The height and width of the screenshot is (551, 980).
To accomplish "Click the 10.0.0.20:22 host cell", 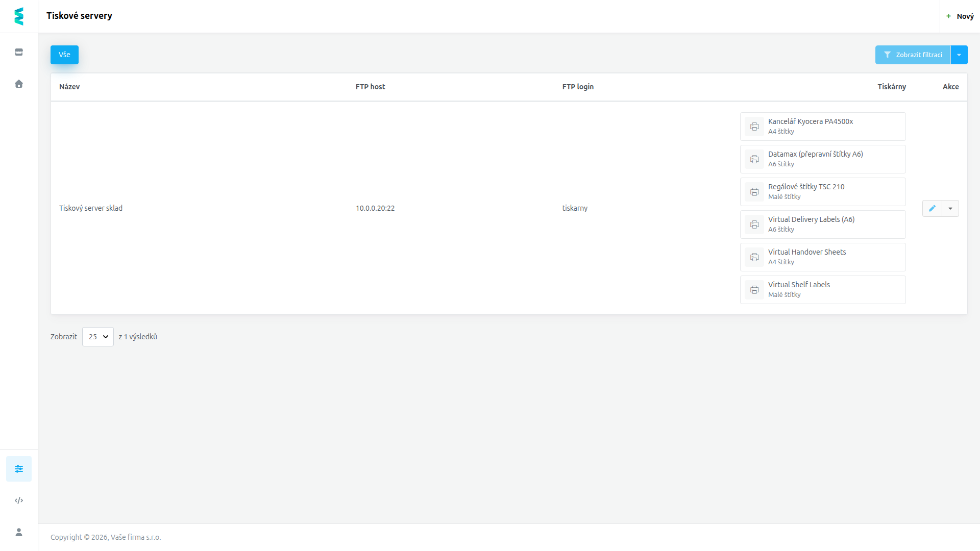I will pyautogui.click(x=375, y=208).
